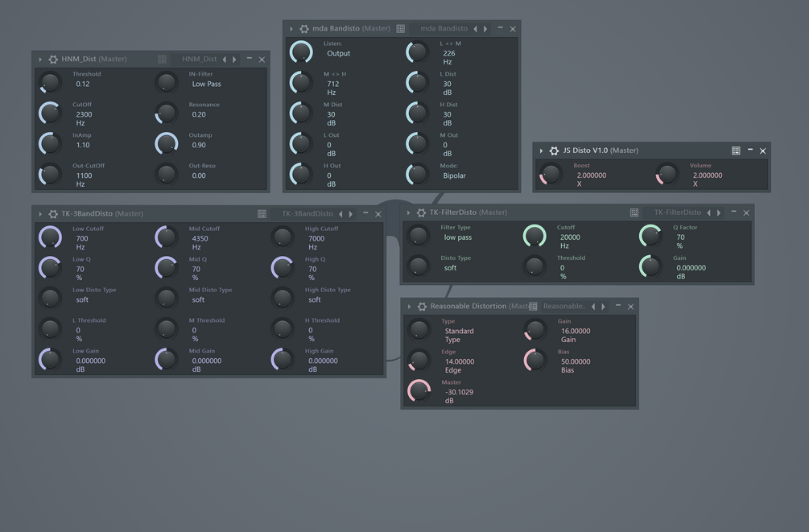Screen dimensions: 809x532
Task: Click the TK-3BandDisto Low Cutoff knob
Action: (50, 237)
